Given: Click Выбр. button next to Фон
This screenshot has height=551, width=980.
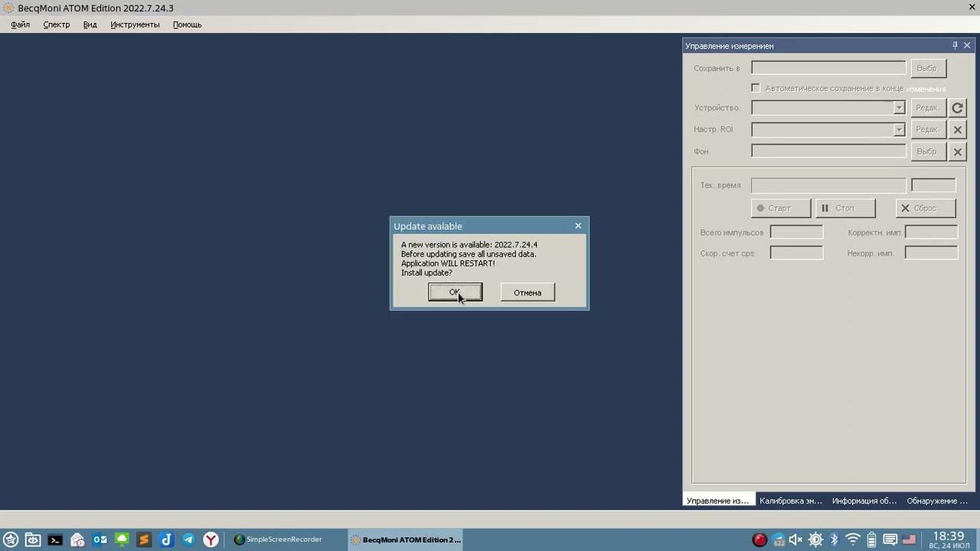Looking at the screenshot, I should pos(928,152).
